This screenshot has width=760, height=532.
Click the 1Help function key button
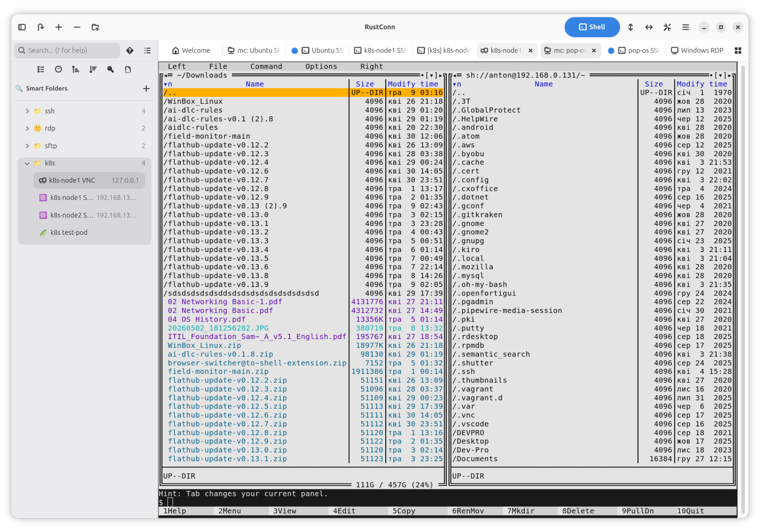[186, 511]
